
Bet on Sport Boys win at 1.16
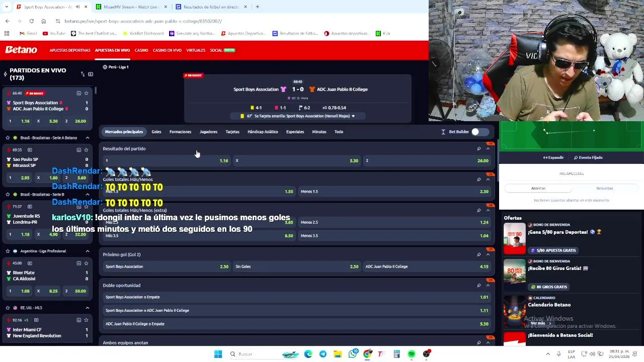tap(167, 161)
